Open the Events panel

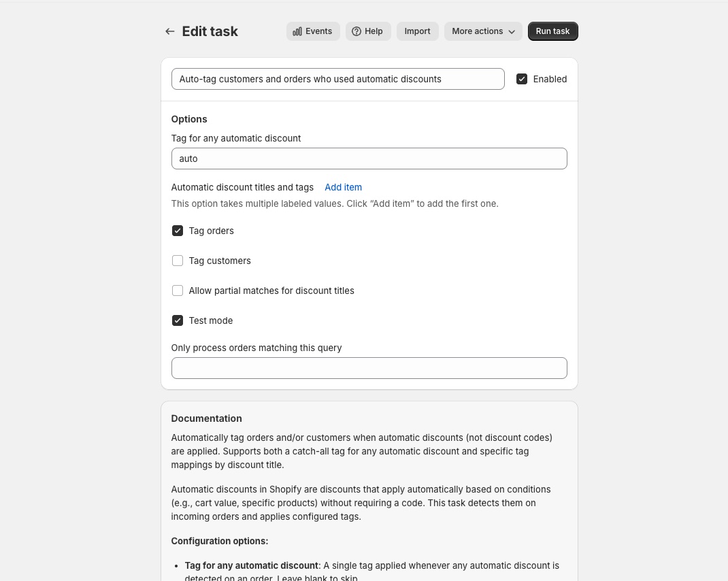(x=313, y=31)
